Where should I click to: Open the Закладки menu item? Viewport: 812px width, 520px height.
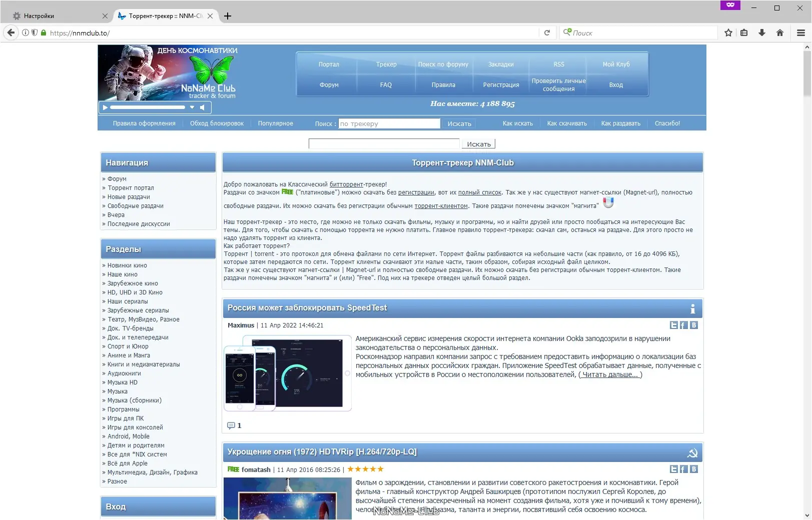(501, 64)
